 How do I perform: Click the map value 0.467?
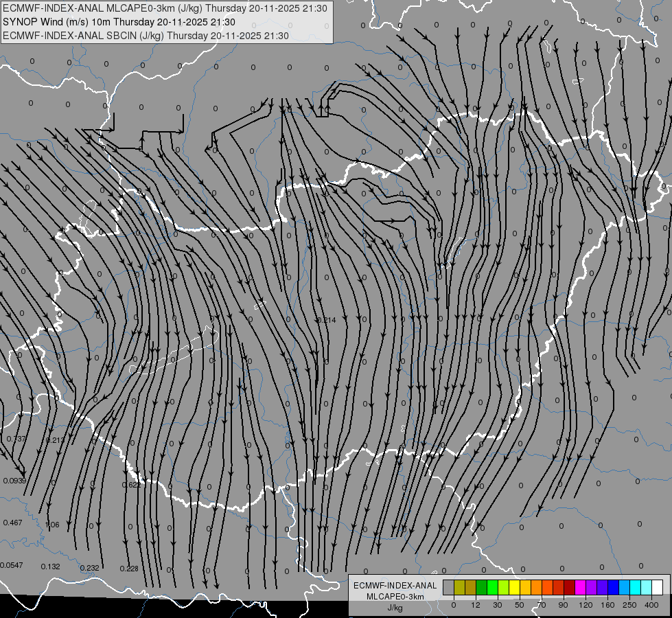pyautogui.click(x=13, y=523)
